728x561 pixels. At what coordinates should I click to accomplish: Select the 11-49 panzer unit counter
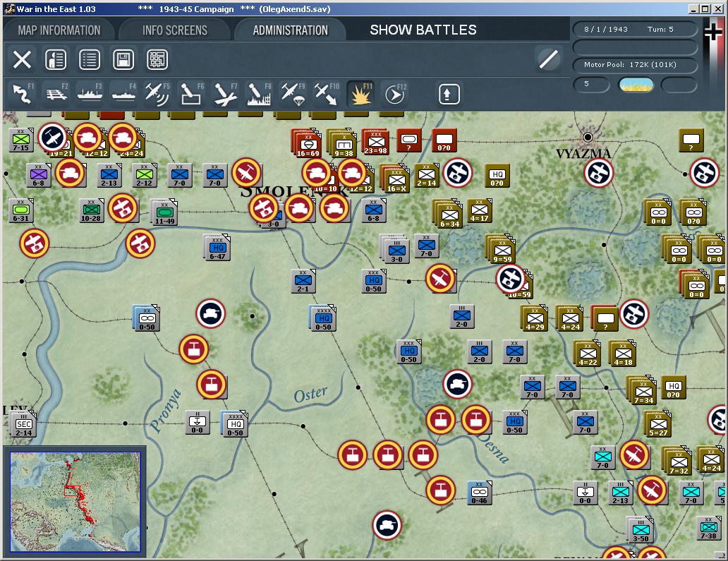point(164,212)
